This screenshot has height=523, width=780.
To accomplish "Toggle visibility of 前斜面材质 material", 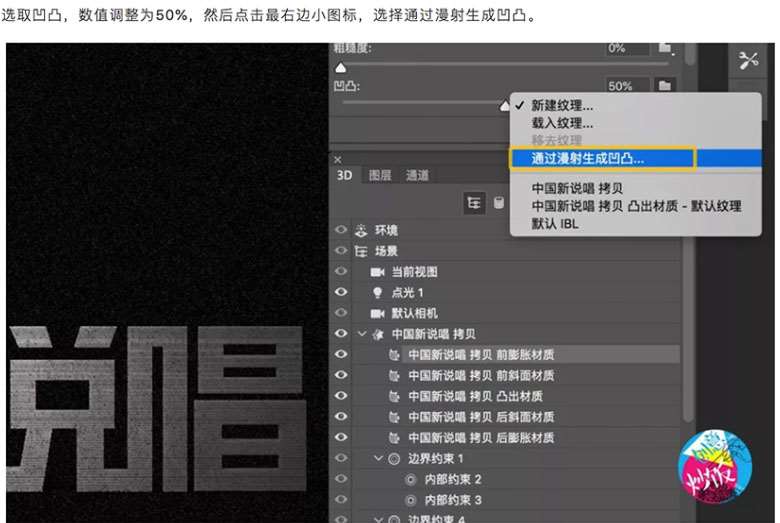I will click(x=341, y=375).
